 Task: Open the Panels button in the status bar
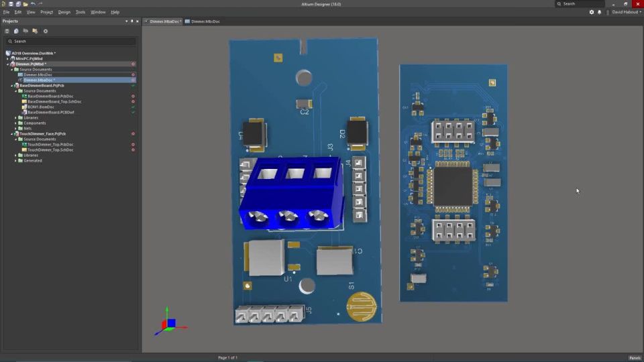[x=635, y=358]
